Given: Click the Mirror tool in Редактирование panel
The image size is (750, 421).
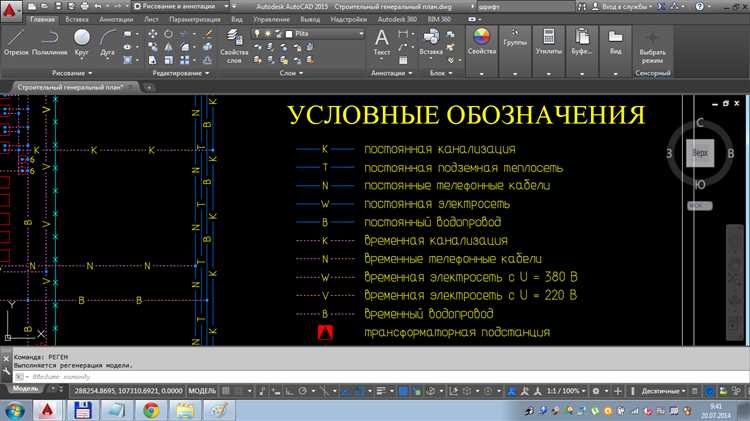Looking at the screenshot, I should coord(168,47).
